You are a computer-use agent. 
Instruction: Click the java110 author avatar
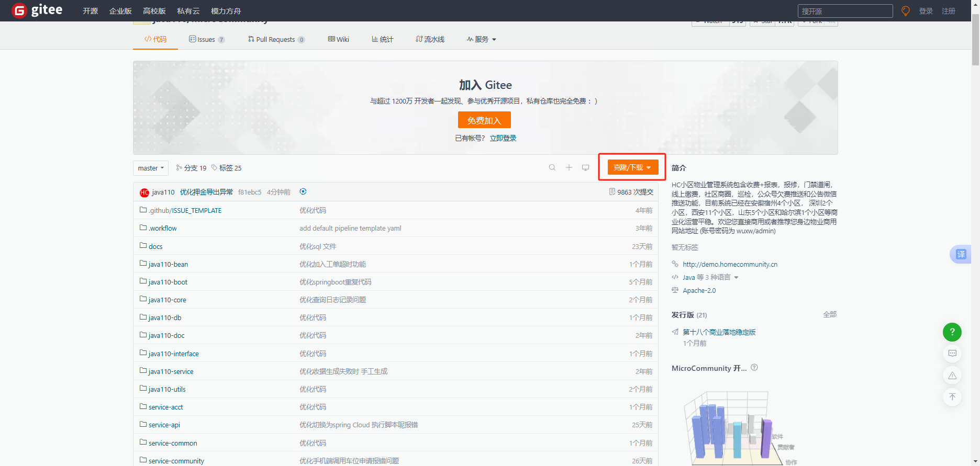pyautogui.click(x=144, y=192)
